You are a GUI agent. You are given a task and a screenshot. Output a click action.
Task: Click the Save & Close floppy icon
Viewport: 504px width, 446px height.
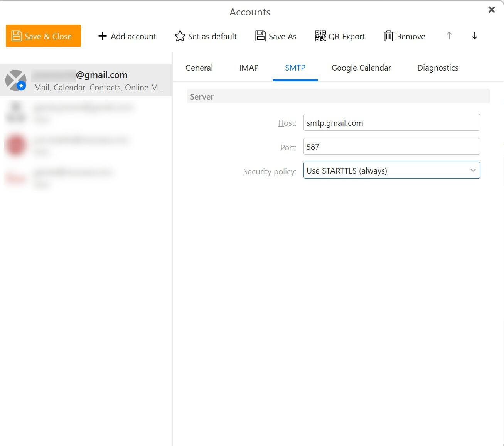pyautogui.click(x=17, y=36)
